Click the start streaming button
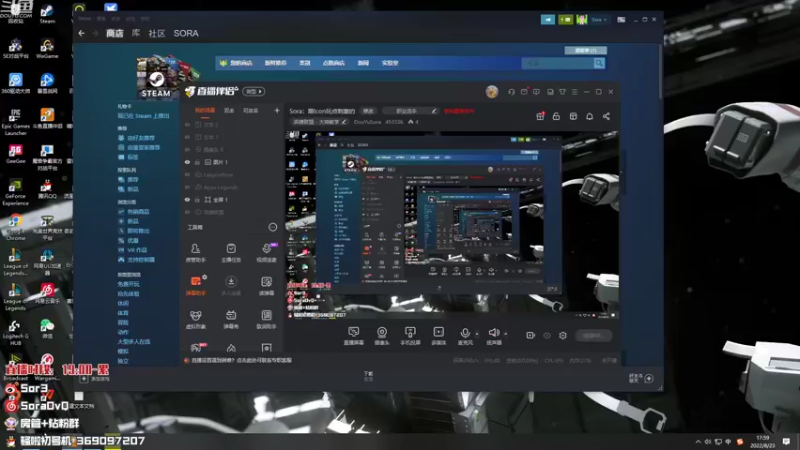Screen dimensions: 800x450 [x=593, y=335]
